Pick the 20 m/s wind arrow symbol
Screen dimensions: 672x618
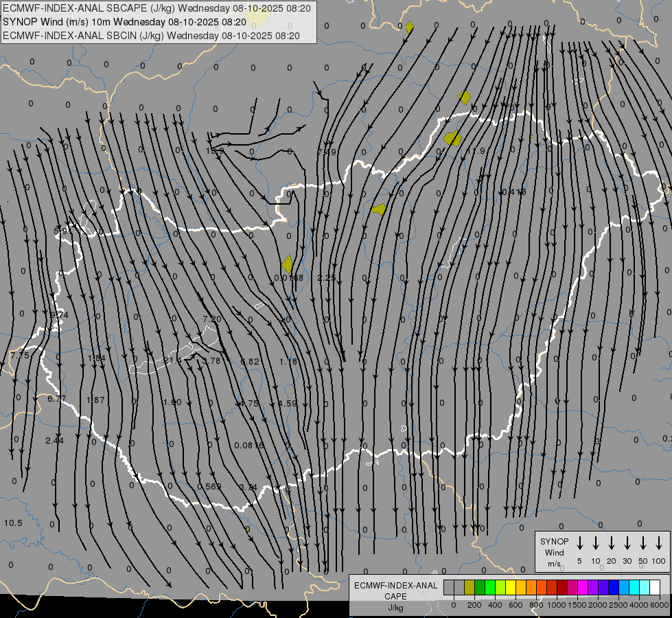point(612,543)
